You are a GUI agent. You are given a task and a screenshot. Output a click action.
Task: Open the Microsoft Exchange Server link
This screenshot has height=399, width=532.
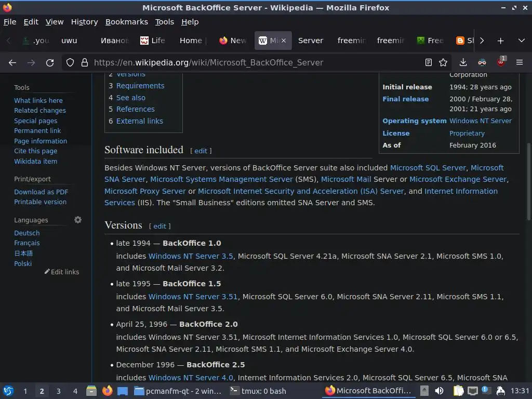coord(458,179)
